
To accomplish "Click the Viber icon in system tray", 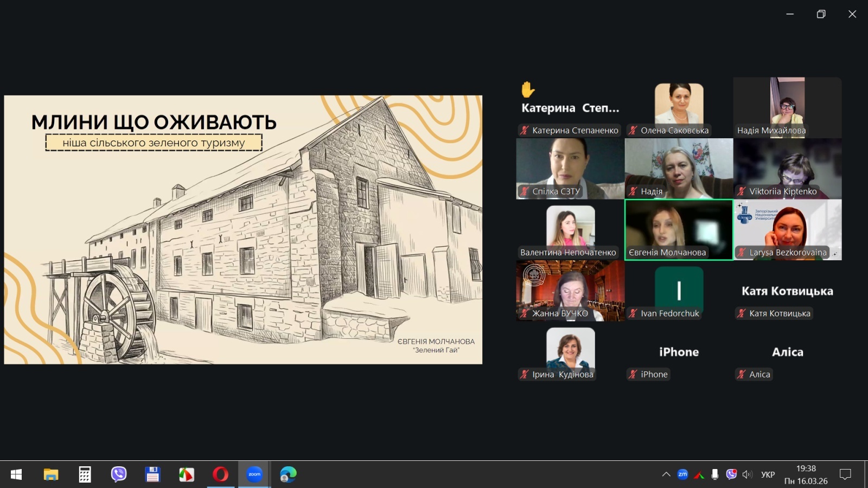I will tap(731, 474).
